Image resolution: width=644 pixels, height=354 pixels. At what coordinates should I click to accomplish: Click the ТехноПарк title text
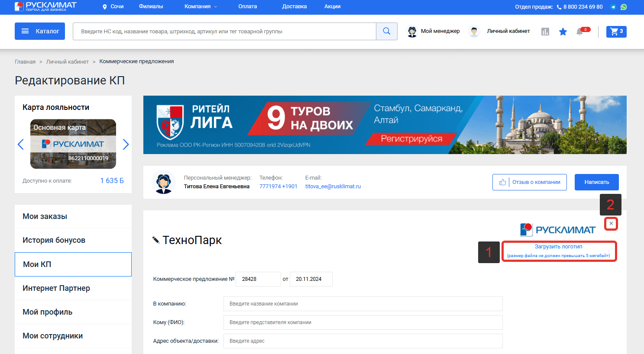(x=192, y=240)
